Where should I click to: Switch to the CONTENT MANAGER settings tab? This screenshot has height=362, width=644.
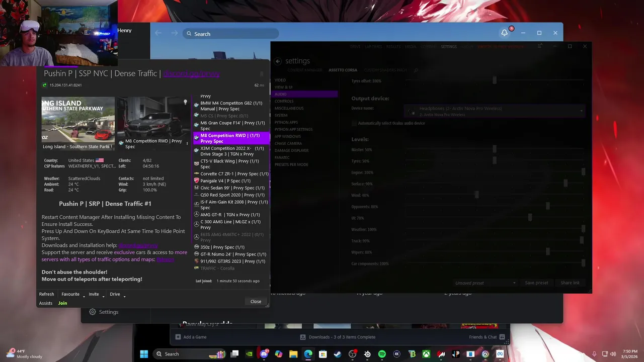305,70
